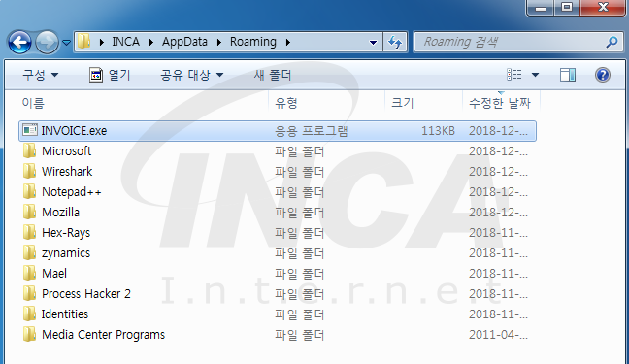This screenshot has height=364, width=629.
Task: Click the 파일 폴더 type in Identities row
Action: 299,314
